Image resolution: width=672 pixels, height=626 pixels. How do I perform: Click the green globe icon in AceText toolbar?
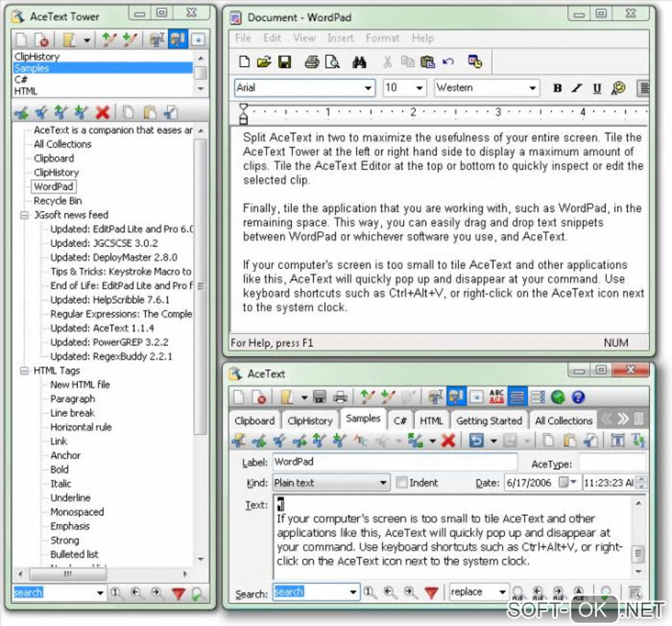(557, 397)
